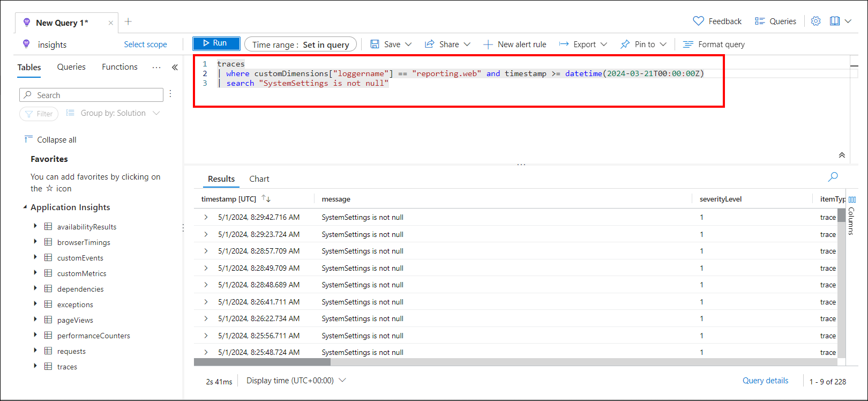
Task: Click the tables Search field
Action: (91, 95)
